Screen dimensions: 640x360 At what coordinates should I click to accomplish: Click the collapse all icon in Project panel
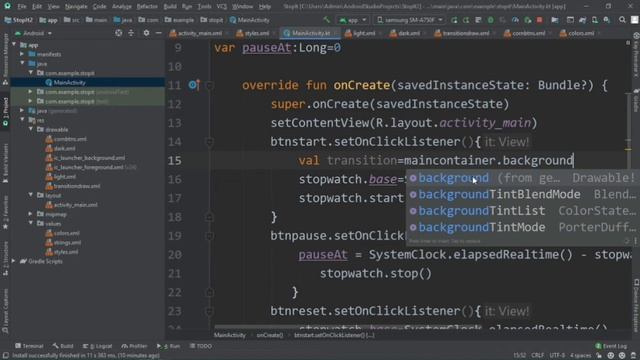point(131,33)
